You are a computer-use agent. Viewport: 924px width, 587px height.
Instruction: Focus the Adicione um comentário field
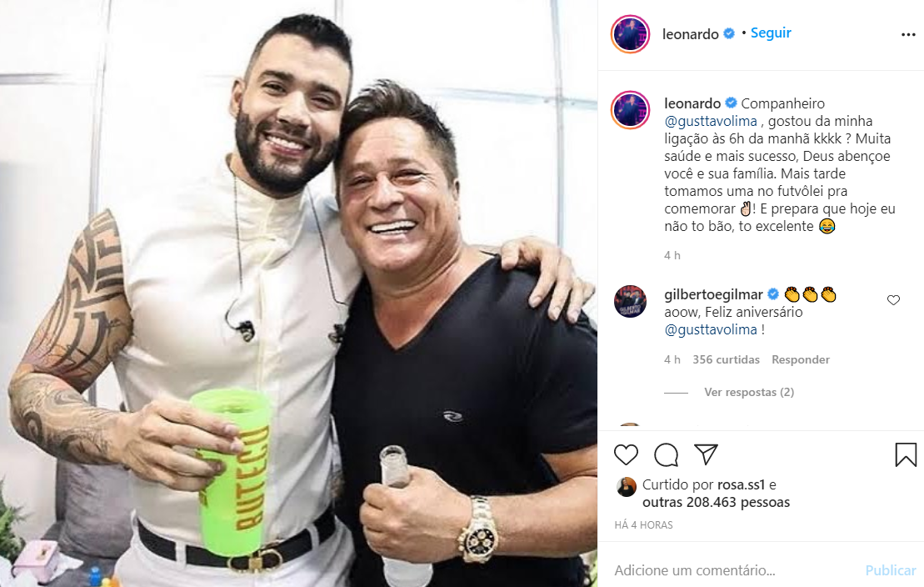pos(731,570)
